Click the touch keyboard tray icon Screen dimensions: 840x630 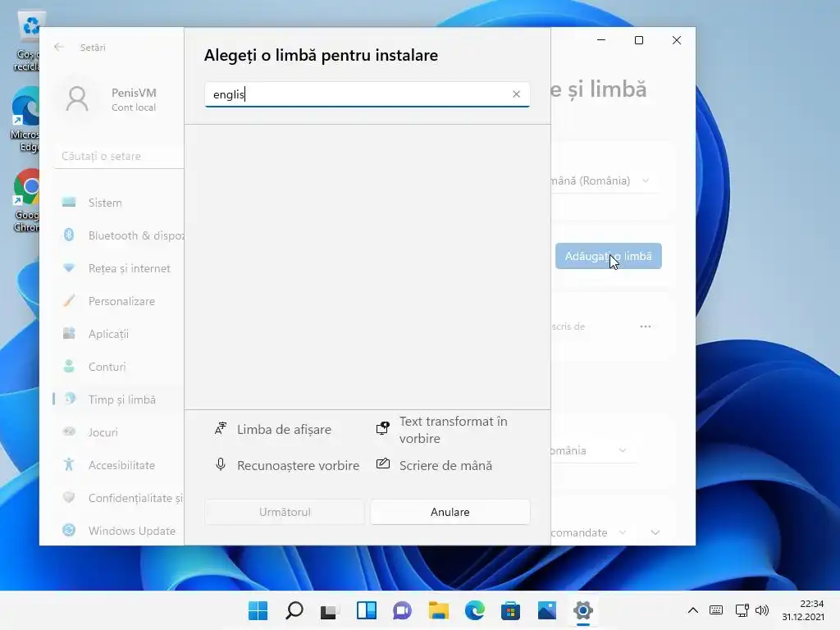(x=715, y=610)
